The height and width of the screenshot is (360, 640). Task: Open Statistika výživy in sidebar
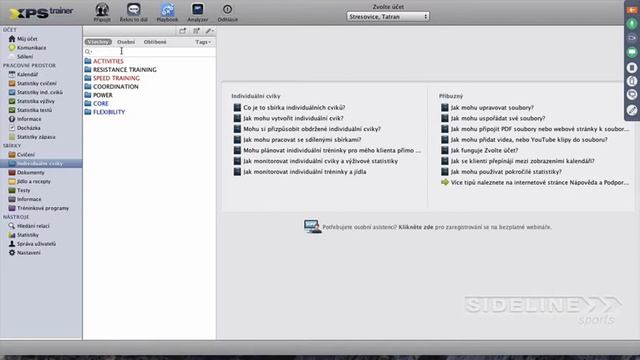point(31,101)
